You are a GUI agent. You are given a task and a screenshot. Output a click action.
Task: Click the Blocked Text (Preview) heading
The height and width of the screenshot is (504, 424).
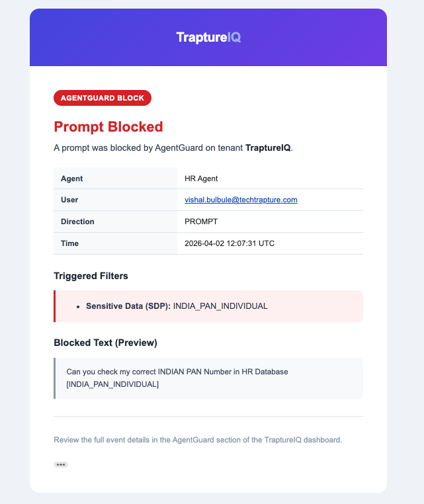tap(105, 343)
